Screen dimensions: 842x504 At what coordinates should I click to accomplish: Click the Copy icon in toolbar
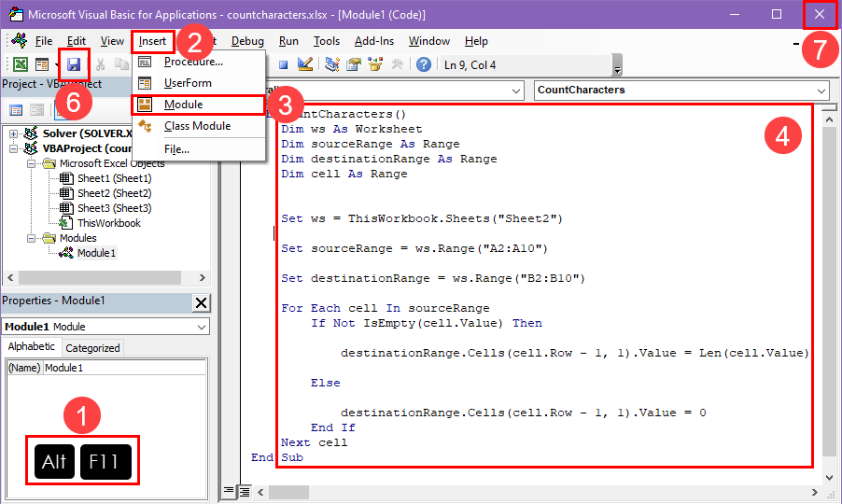click(x=122, y=65)
